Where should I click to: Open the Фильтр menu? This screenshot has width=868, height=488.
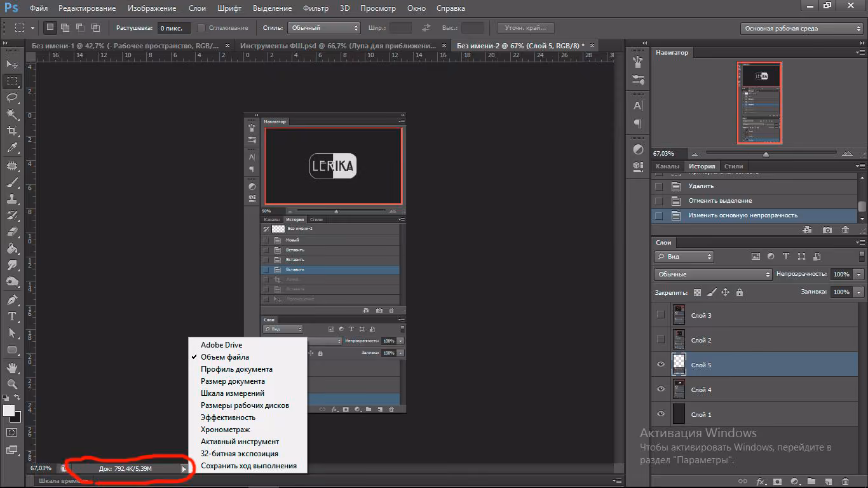point(316,8)
